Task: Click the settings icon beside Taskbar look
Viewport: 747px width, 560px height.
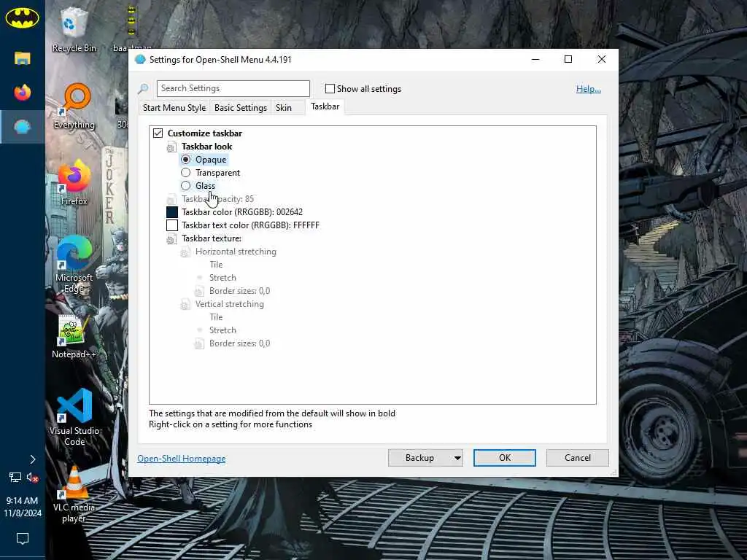Action: coord(171,147)
